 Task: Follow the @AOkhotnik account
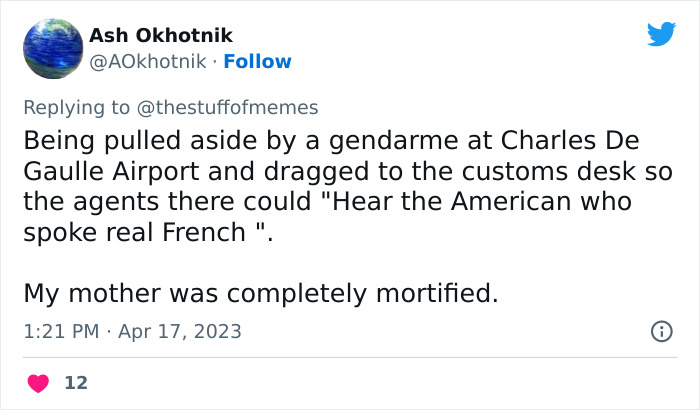tap(257, 61)
